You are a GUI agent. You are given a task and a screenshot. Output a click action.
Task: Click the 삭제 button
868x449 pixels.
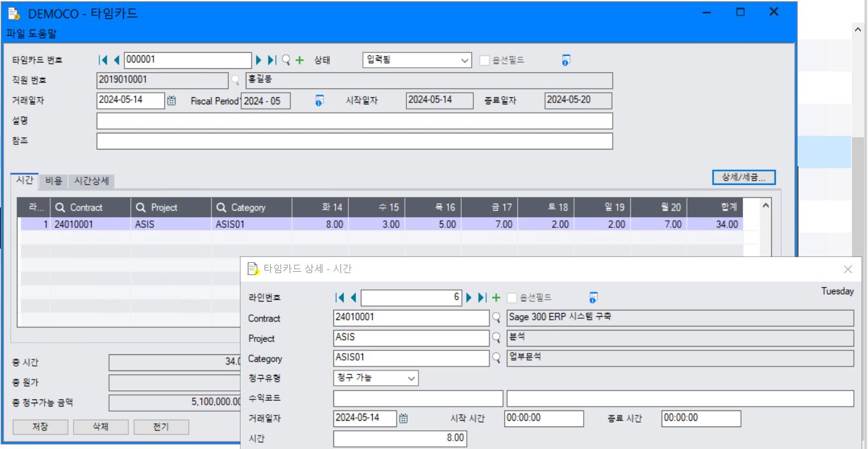tap(101, 427)
